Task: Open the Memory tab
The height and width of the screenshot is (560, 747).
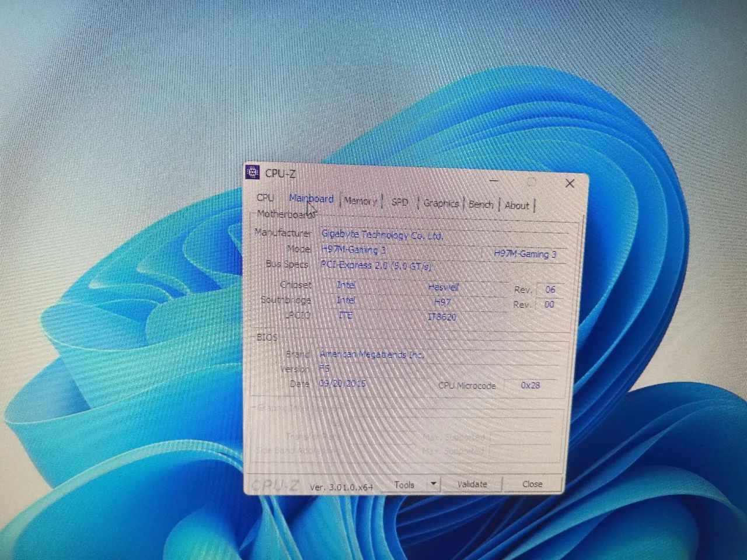Action: 360,201
